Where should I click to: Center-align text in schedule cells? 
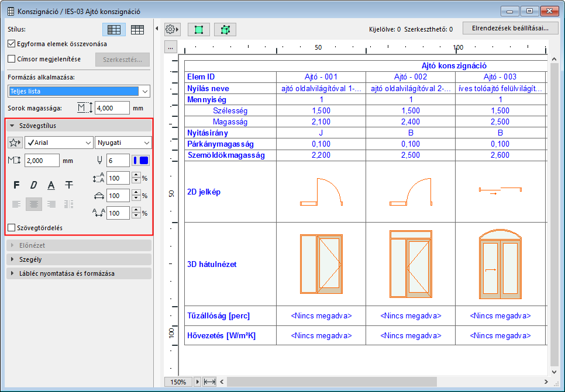[34, 204]
